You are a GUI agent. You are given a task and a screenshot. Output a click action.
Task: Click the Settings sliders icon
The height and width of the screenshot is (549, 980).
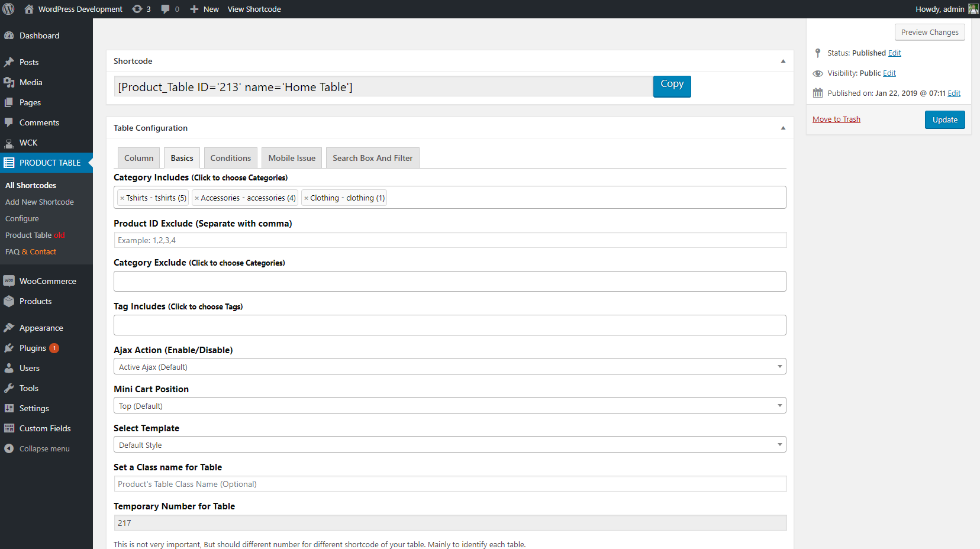click(x=9, y=408)
